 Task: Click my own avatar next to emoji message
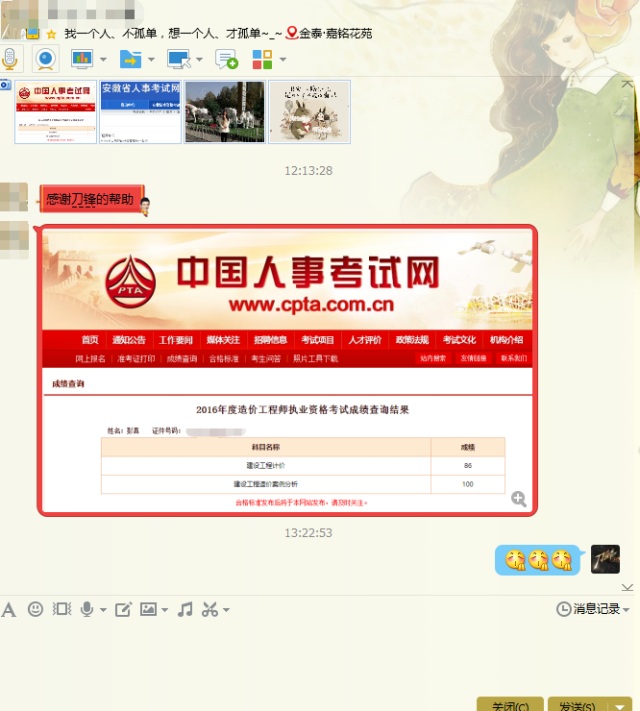pyautogui.click(x=605, y=560)
